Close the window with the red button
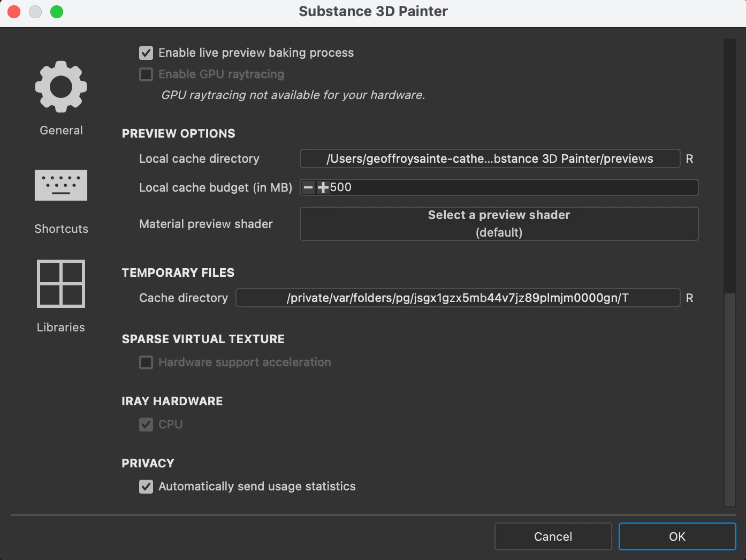 click(14, 12)
